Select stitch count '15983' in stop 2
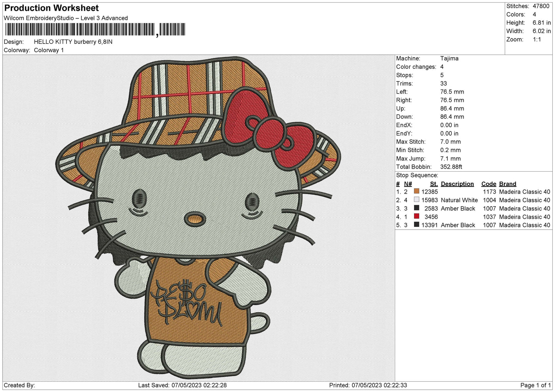Viewport: 555px width, 392px height. (x=430, y=200)
